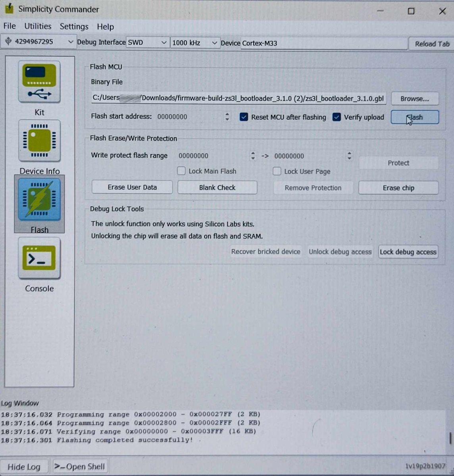The width and height of the screenshot is (454, 476).
Task: Click the Browse... button
Action: coord(415,98)
